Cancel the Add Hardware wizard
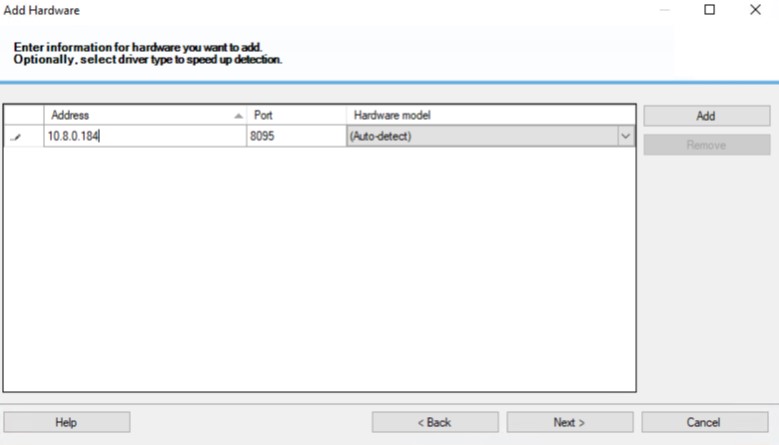This screenshot has height=445, width=779. 704,422
